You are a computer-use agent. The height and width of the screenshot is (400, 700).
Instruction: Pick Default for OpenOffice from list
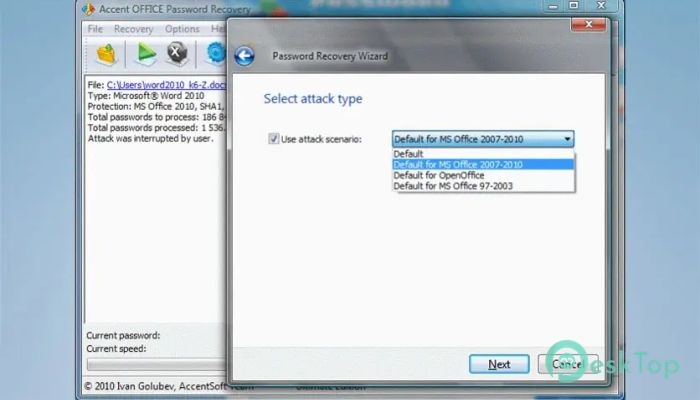tap(483, 175)
